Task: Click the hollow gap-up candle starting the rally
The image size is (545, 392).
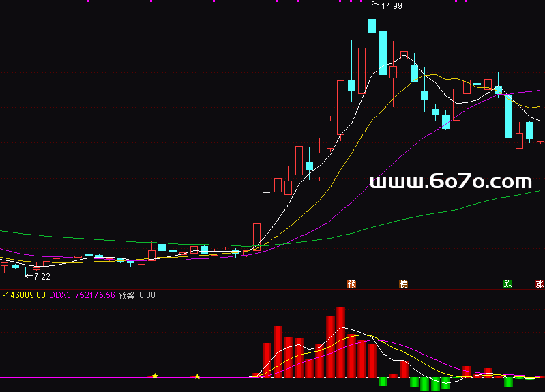Action: click(x=256, y=235)
